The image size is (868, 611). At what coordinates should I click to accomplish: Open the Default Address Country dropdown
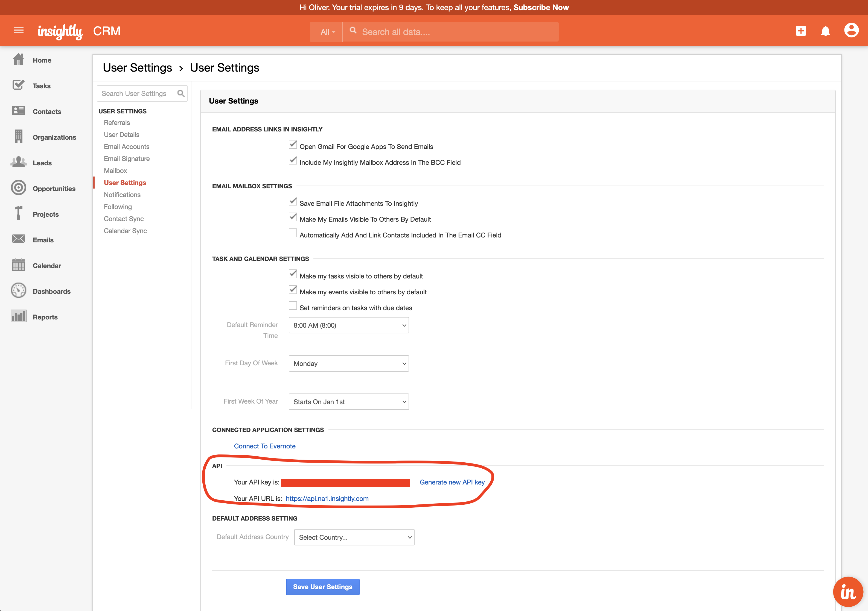click(354, 537)
